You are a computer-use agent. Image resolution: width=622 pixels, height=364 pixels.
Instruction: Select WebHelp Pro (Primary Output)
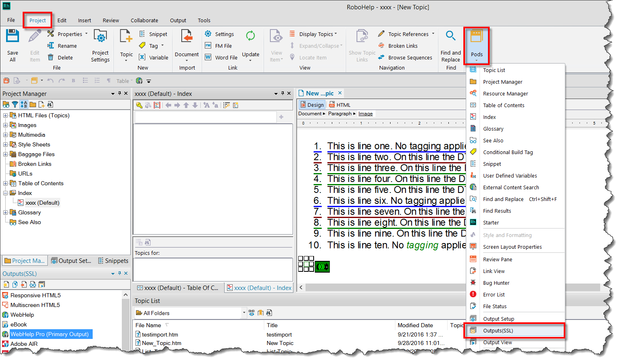click(49, 334)
